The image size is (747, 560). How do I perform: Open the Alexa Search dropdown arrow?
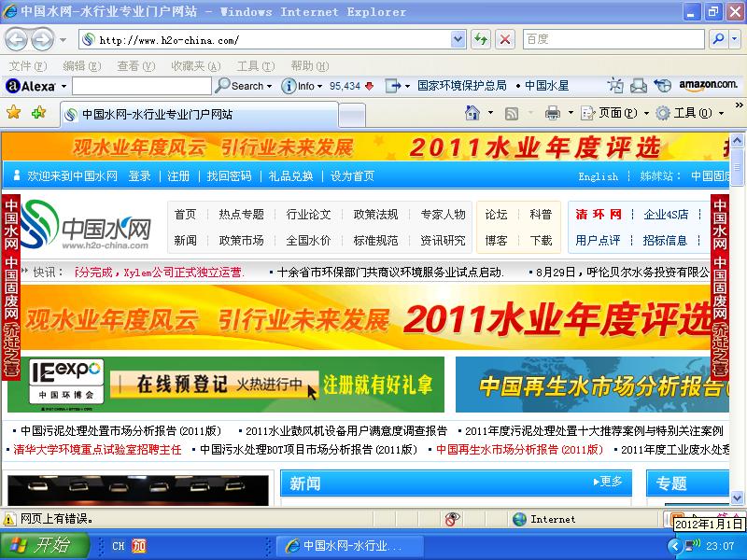point(270,87)
